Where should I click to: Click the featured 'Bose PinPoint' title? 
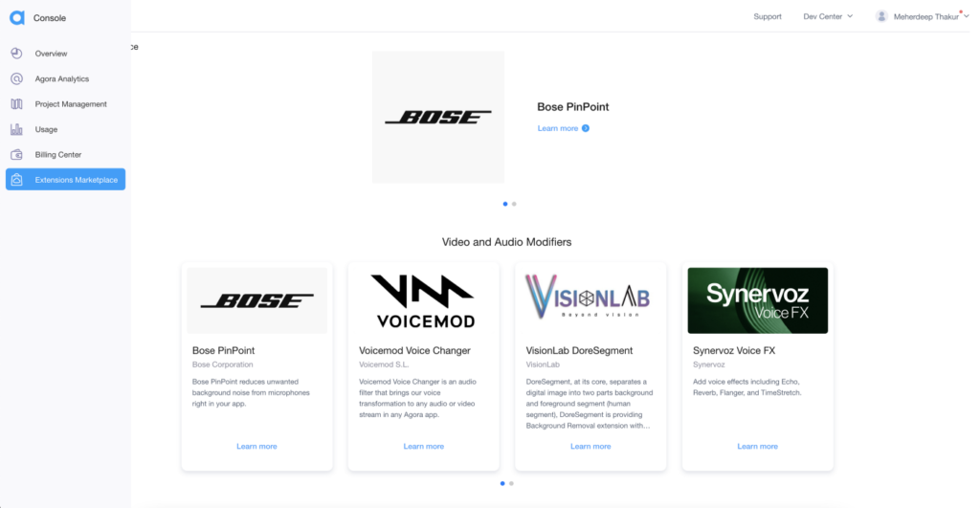[x=572, y=107]
